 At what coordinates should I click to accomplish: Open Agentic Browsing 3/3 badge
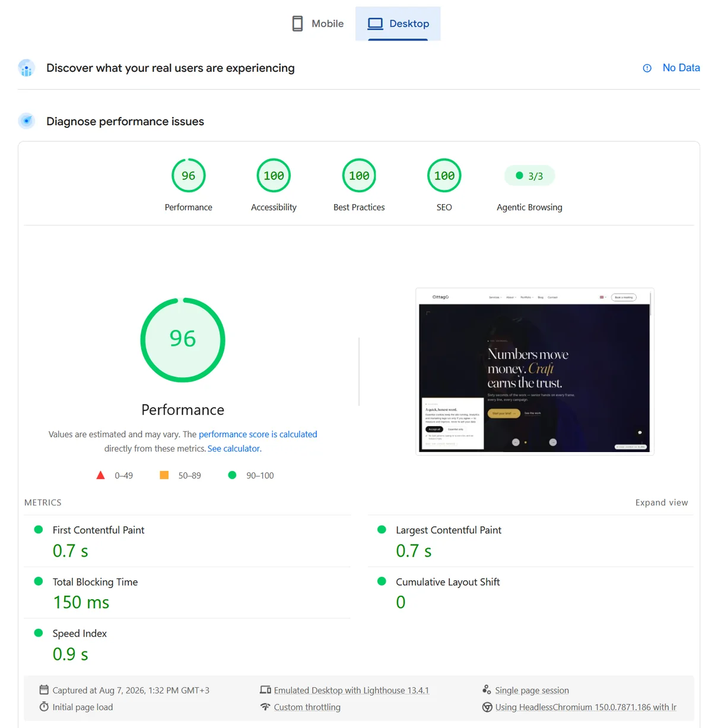coord(529,176)
